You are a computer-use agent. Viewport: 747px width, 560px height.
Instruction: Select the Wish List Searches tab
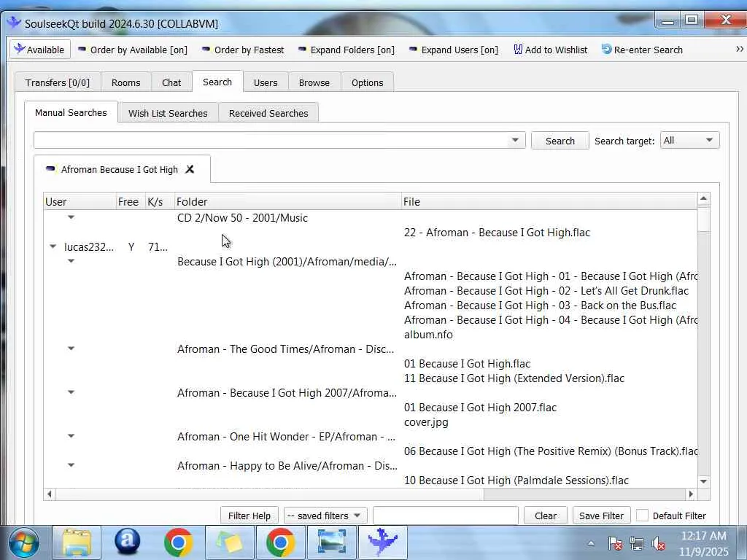(169, 113)
